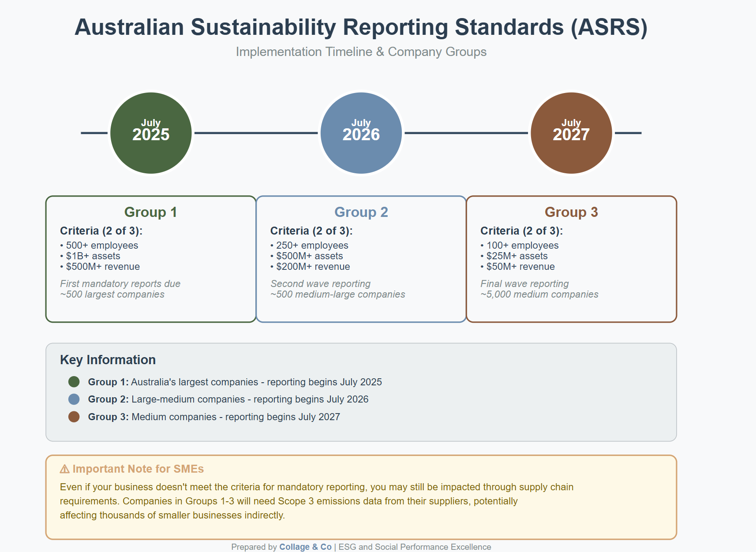756x552 pixels.
Task: Click the brown July 2027 timeline circle
Action: click(x=571, y=133)
